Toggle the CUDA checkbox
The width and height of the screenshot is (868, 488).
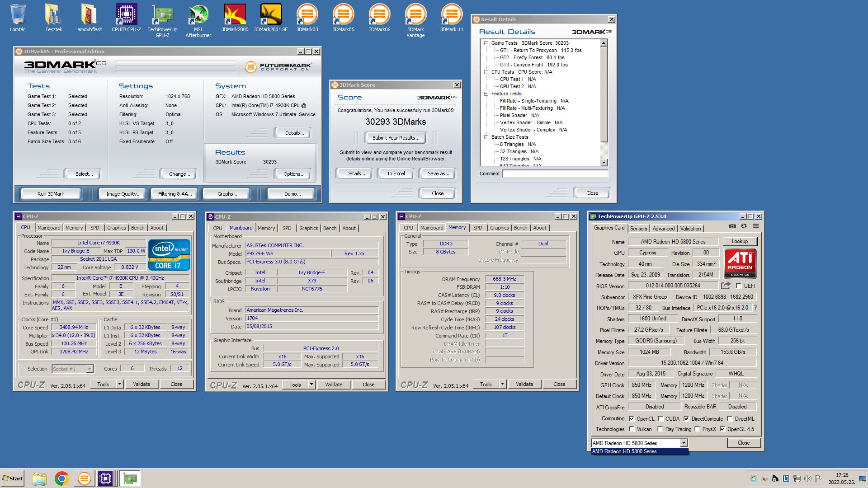tap(660, 418)
